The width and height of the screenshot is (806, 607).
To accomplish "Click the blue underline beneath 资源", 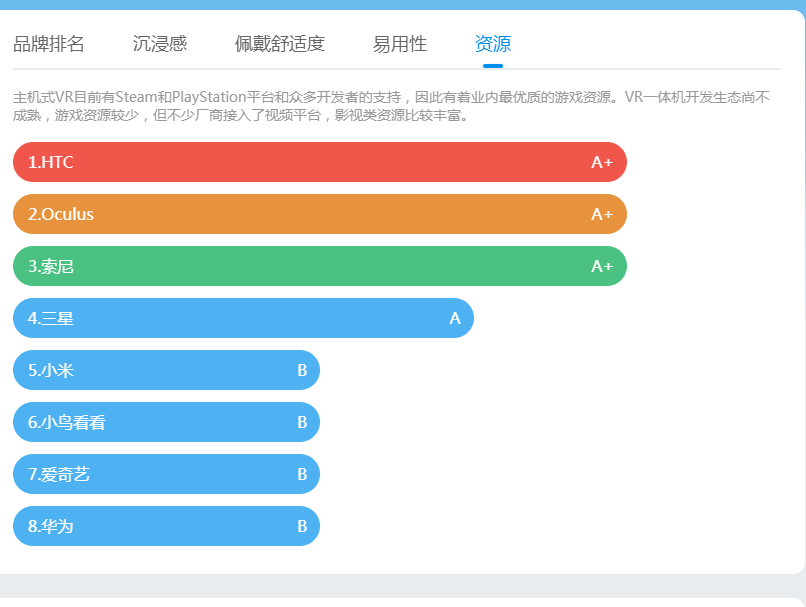I will (493, 66).
